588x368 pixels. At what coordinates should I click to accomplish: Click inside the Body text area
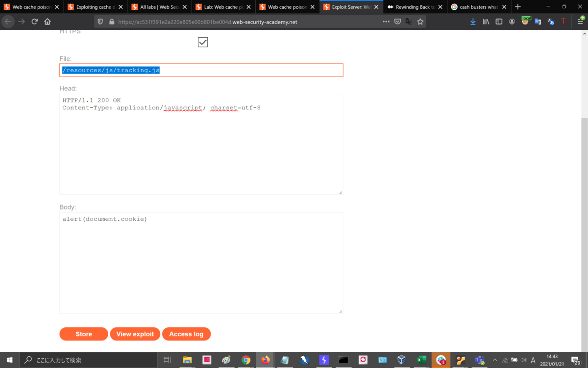(201, 263)
